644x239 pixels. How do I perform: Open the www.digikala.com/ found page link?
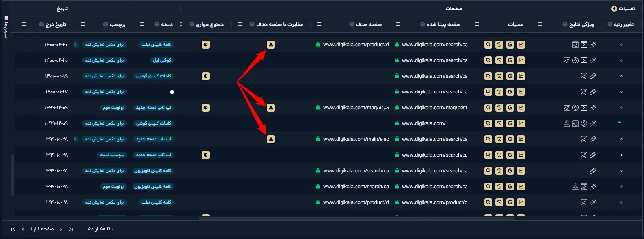point(424,123)
